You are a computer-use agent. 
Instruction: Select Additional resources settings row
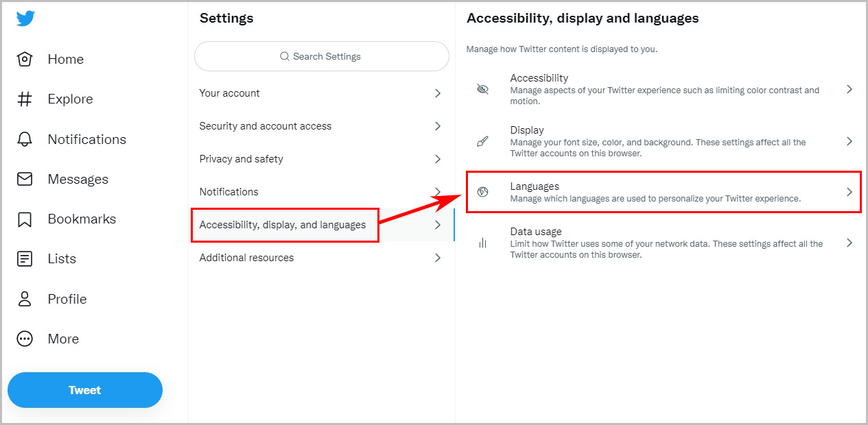pos(322,258)
